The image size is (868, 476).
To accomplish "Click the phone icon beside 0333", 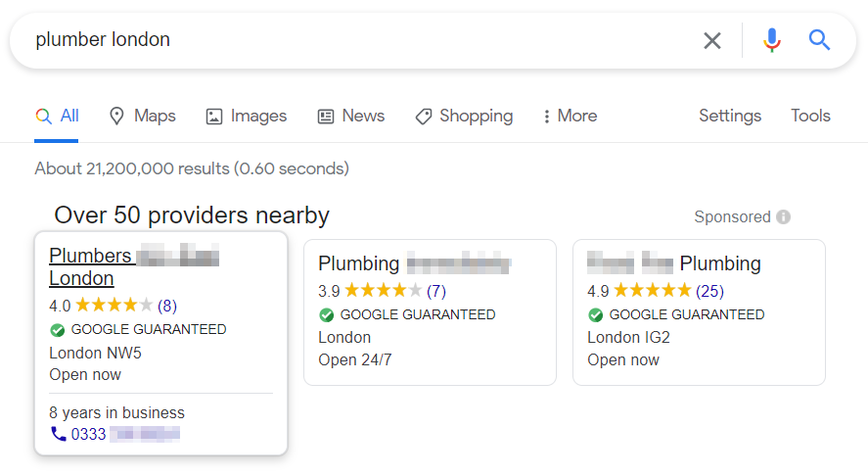I will click(x=58, y=434).
